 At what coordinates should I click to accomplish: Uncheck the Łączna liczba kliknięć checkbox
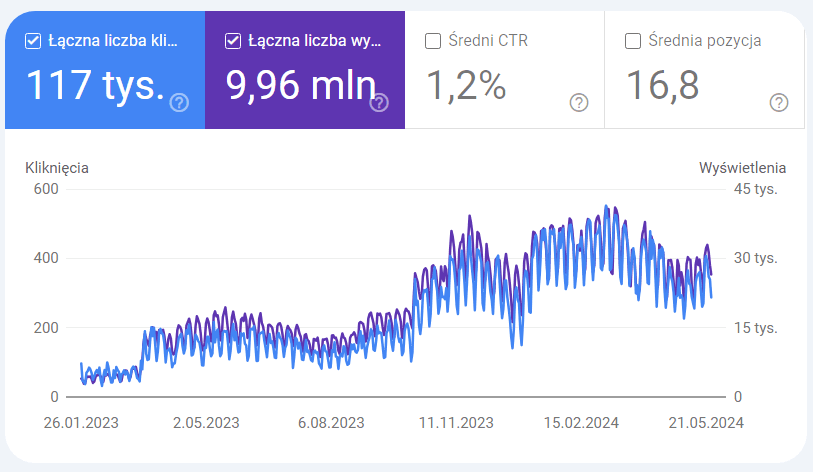pyautogui.click(x=33, y=41)
